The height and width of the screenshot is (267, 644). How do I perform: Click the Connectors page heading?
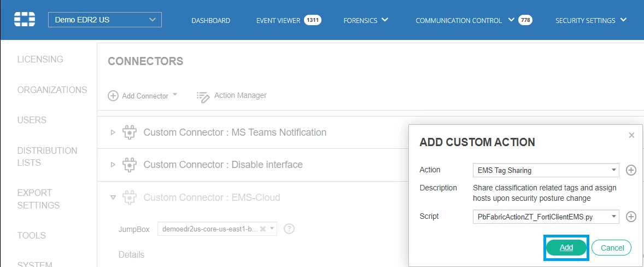[x=145, y=61]
